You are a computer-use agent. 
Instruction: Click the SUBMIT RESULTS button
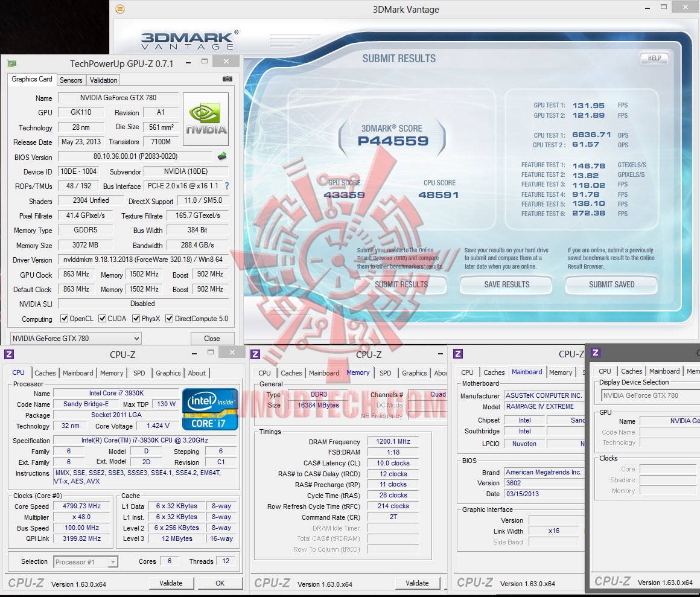[401, 284]
